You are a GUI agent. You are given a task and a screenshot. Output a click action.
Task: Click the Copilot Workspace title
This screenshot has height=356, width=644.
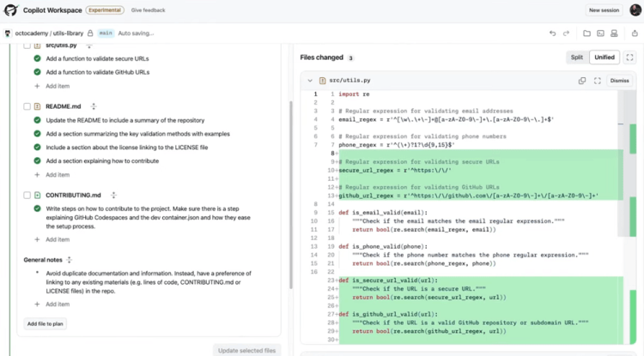pos(52,10)
